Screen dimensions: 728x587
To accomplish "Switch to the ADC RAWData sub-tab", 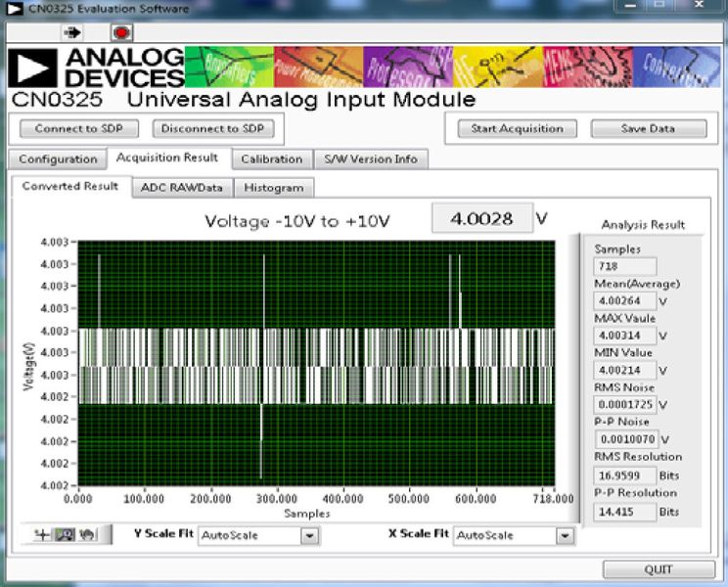I will (182, 188).
